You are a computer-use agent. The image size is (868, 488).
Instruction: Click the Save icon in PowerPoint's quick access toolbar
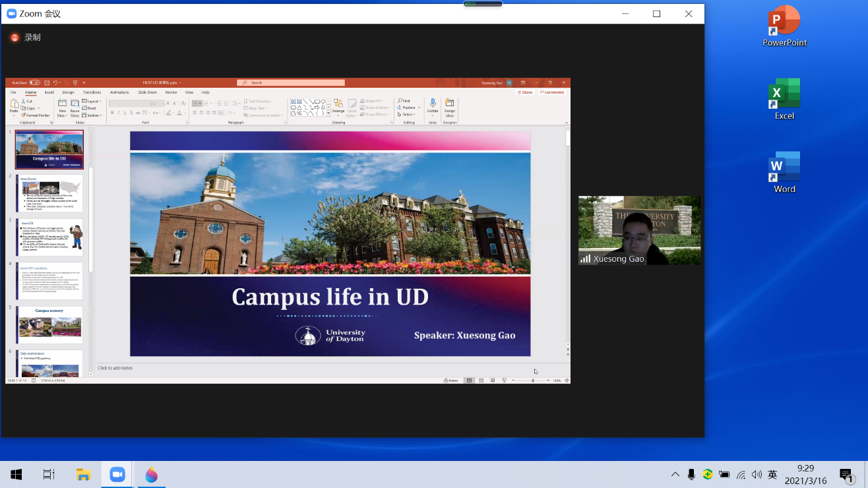pyautogui.click(x=47, y=82)
